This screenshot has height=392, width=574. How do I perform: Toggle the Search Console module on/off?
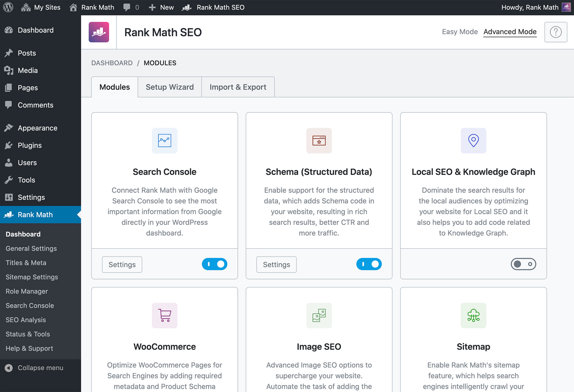[215, 264]
